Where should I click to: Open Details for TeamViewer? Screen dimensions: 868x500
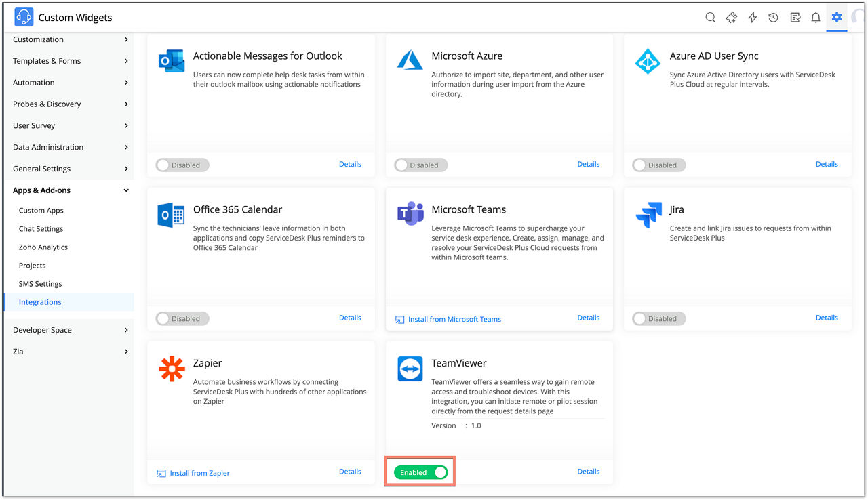coord(589,472)
